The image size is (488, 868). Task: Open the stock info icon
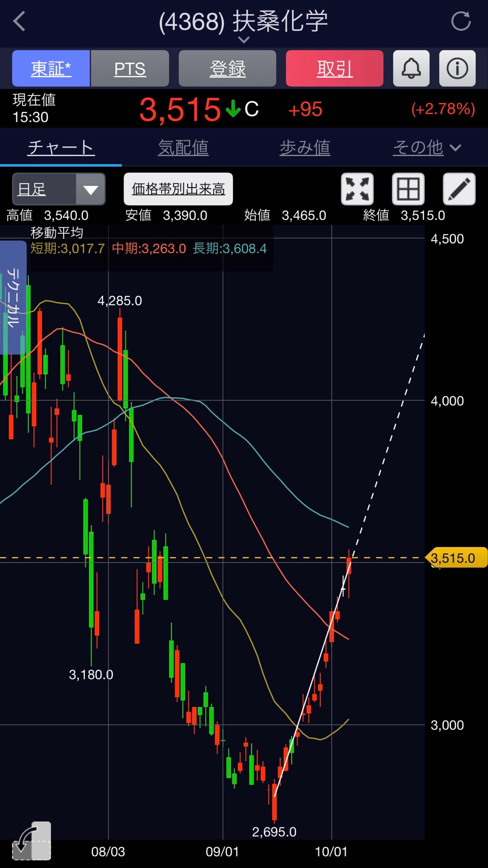pyautogui.click(x=457, y=68)
